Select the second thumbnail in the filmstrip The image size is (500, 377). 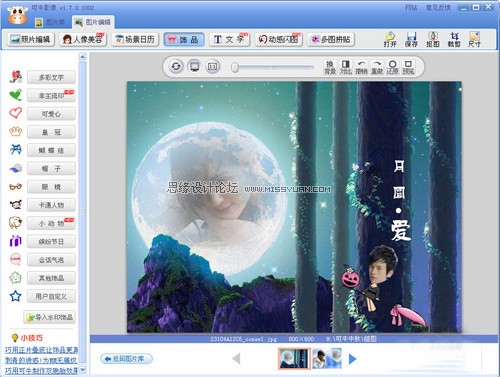point(327,358)
